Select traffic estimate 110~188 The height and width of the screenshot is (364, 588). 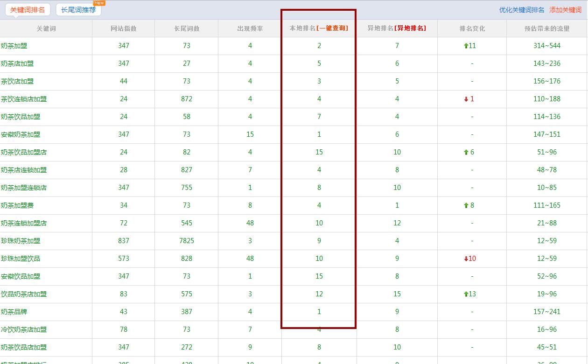547,99
